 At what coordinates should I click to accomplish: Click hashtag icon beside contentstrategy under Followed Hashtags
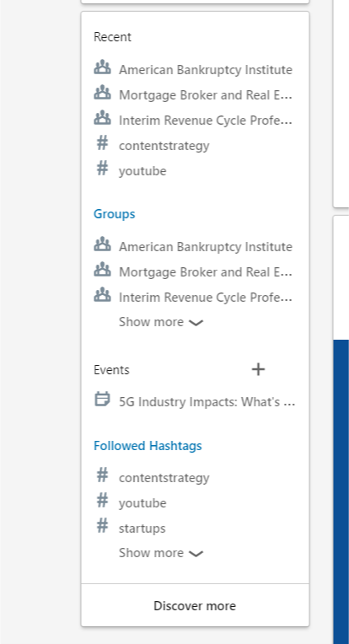(102, 475)
